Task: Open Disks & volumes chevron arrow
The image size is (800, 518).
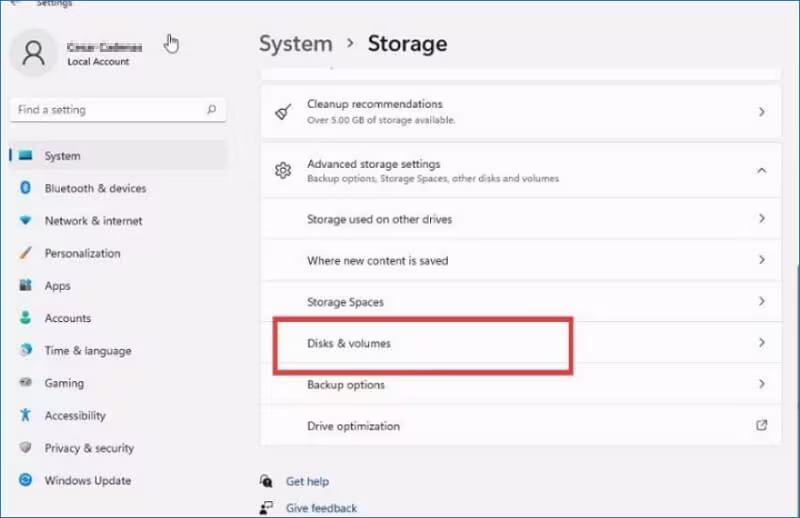Action: point(761,343)
